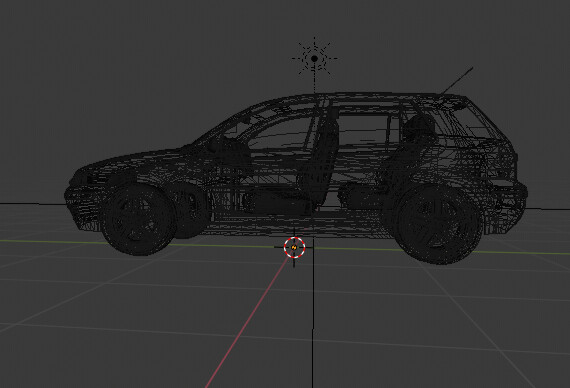Click the antenna on the car roof
Screen dimensions: 570x388
coord(457,81)
